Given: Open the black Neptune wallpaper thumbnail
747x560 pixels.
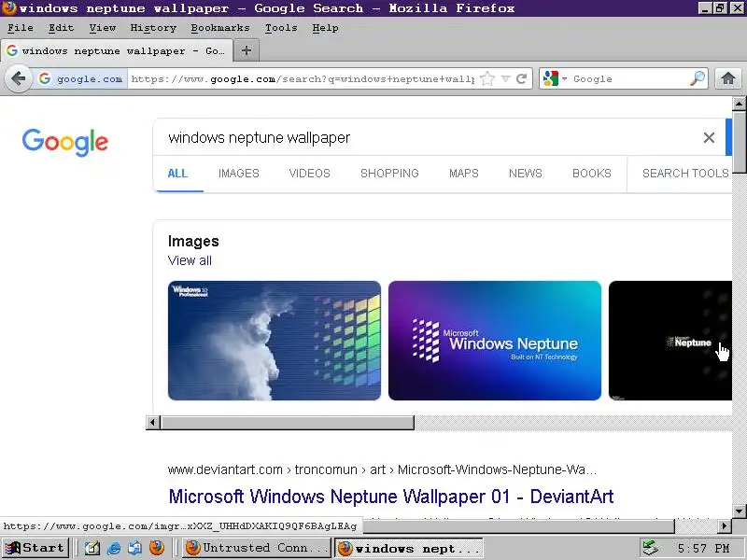Looking at the screenshot, I should [x=670, y=341].
